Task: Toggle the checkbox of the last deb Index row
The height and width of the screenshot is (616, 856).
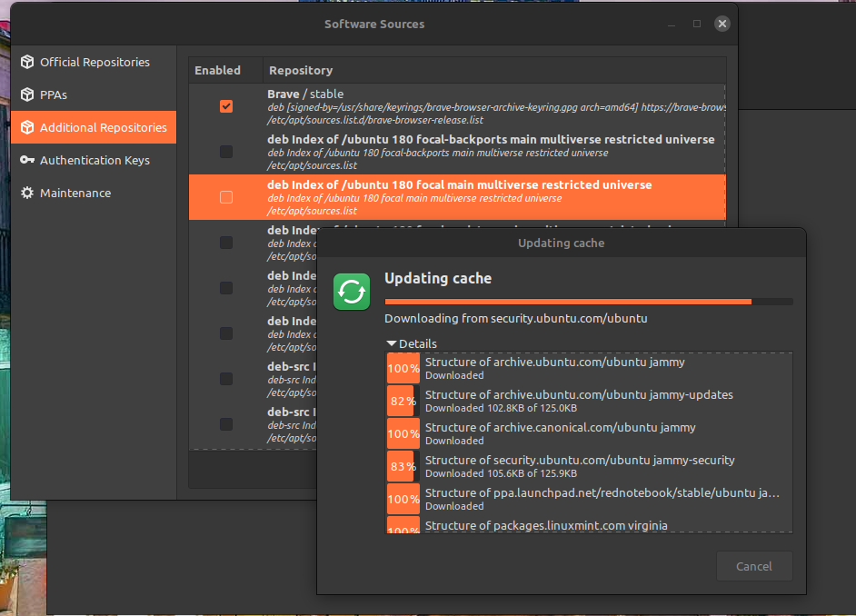Action: click(226, 333)
